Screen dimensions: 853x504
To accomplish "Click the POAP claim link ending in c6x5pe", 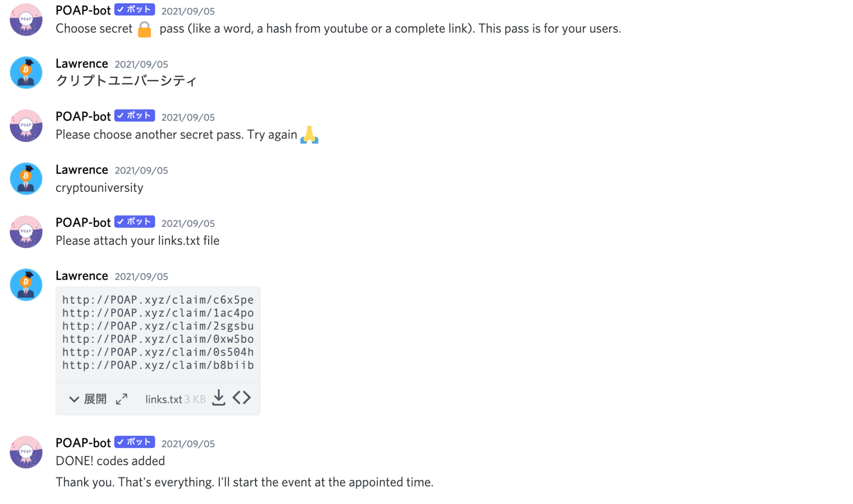I will tap(158, 300).
